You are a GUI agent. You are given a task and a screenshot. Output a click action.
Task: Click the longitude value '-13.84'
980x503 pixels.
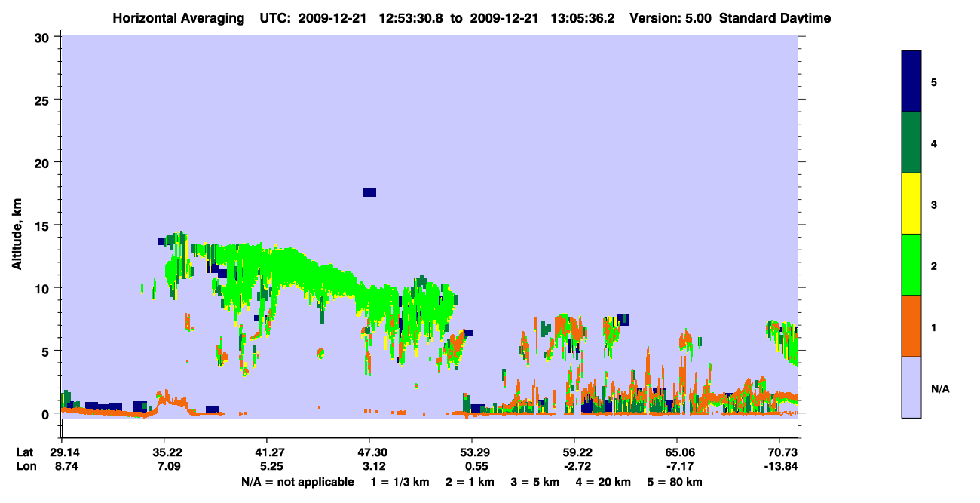pyautogui.click(x=779, y=467)
